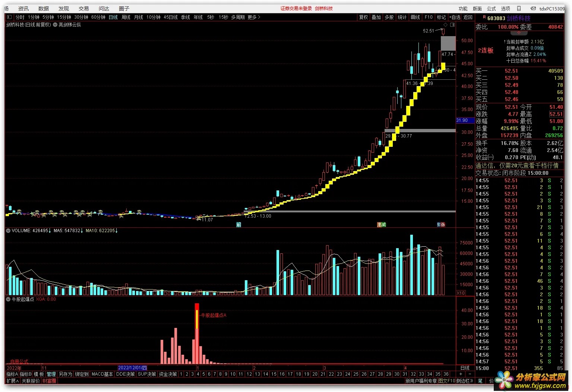Open the 关联报价 tab
The image size is (572, 392).
tap(31, 381)
